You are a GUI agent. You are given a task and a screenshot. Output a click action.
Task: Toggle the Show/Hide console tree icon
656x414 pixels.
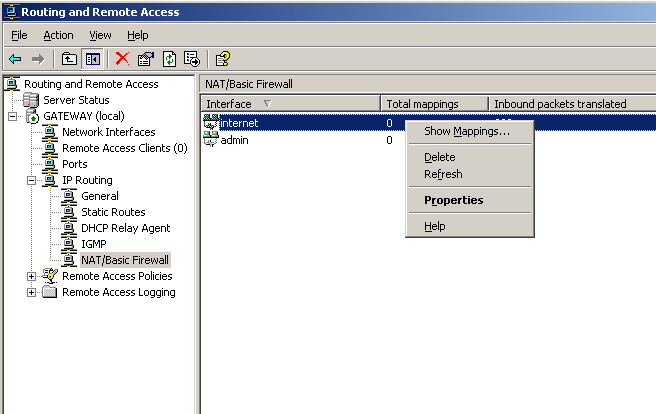tap(92, 59)
